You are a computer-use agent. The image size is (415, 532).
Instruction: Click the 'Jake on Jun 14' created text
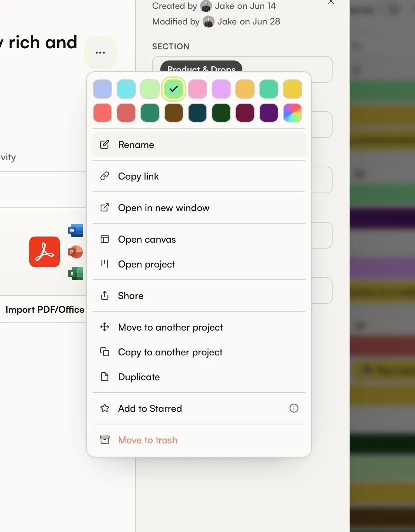click(245, 6)
